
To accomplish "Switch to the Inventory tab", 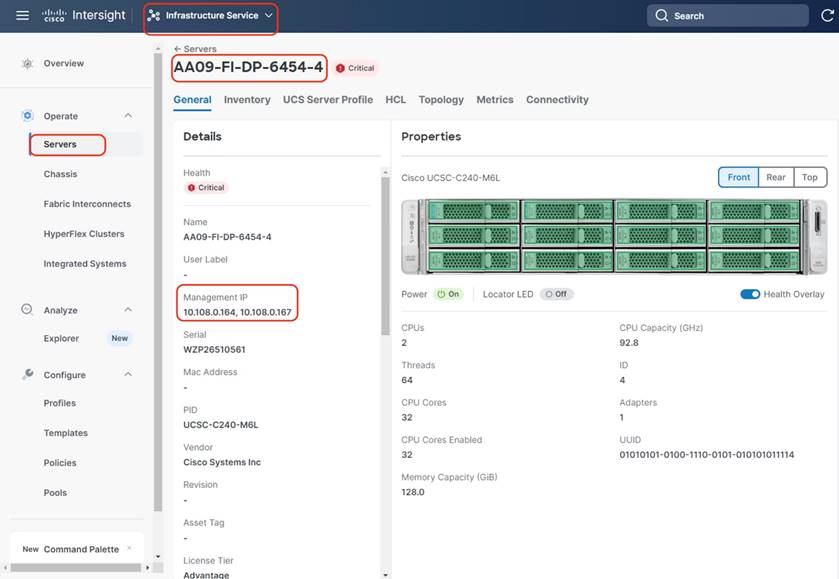I will 247,100.
